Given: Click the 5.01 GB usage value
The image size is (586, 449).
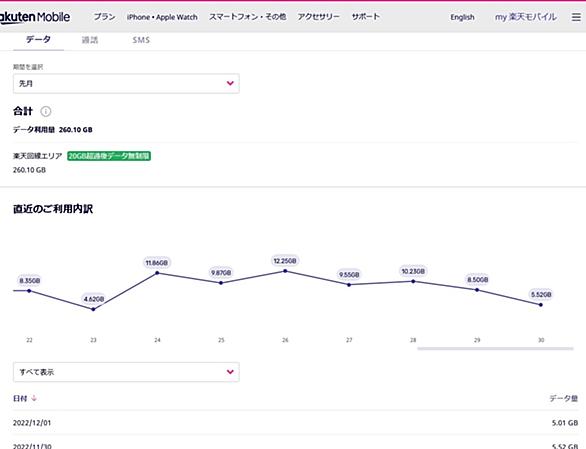Looking at the screenshot, I should point(565,423).
